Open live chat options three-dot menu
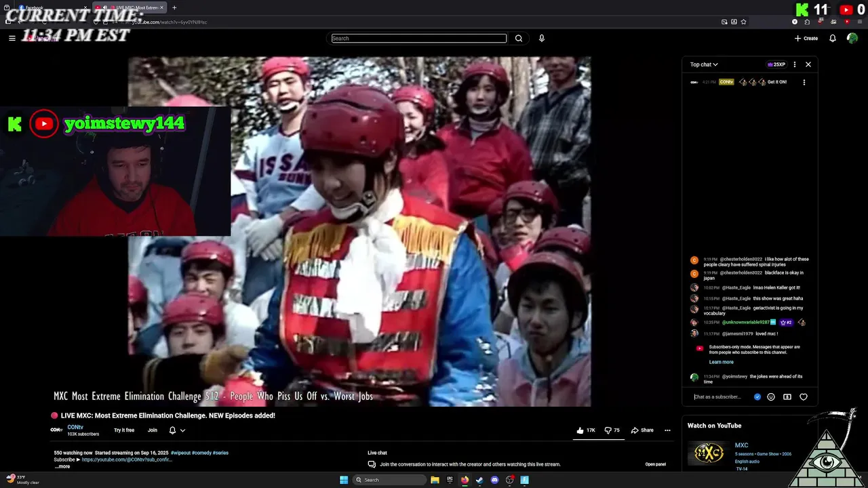The height and width of the screenshot is (488, 868). [x=795, y=64]
